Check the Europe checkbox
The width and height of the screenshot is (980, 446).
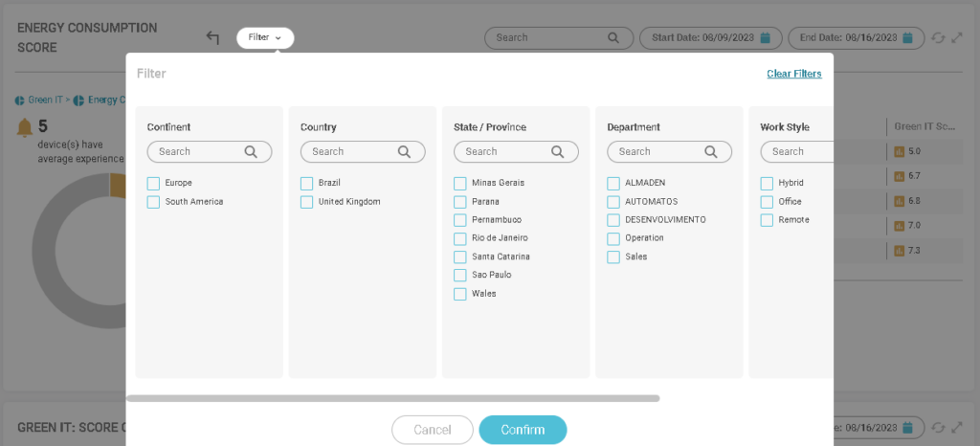(153, 183)
